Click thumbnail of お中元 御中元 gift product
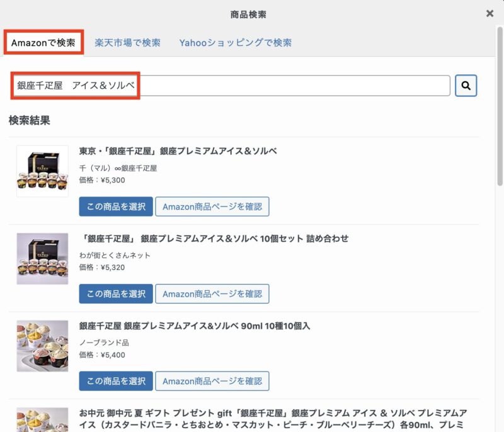 (x=42, y=420)
